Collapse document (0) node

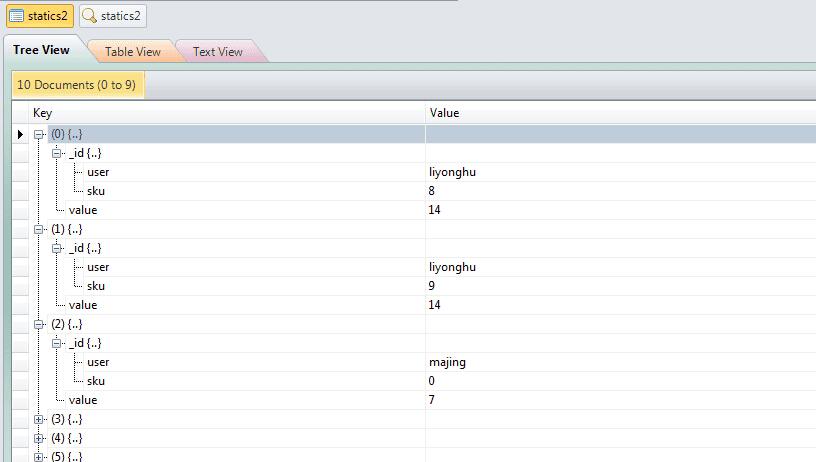click(x=39, y=134)
